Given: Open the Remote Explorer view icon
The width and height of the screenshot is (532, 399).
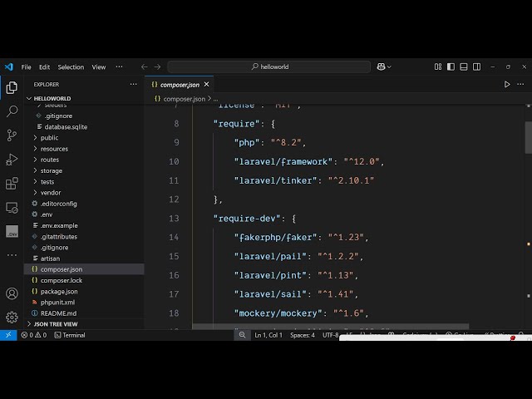Looking at the screenshot, I should tap(12, 208).
